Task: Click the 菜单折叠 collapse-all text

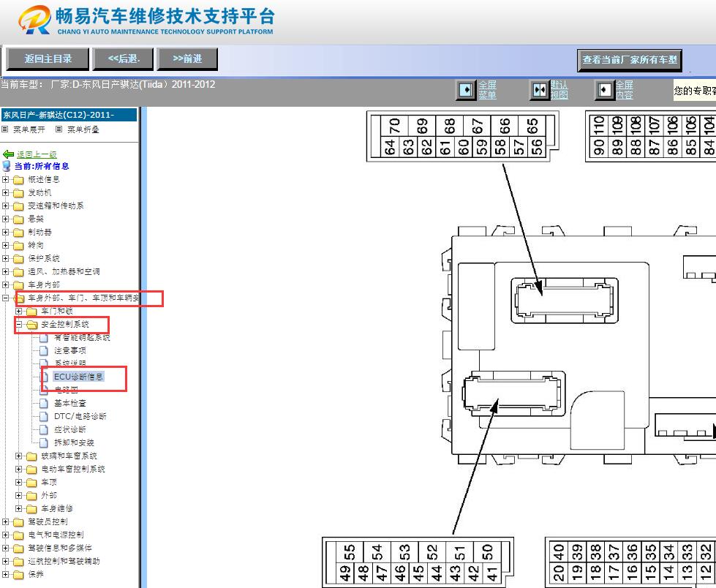Action: (83, 129)
